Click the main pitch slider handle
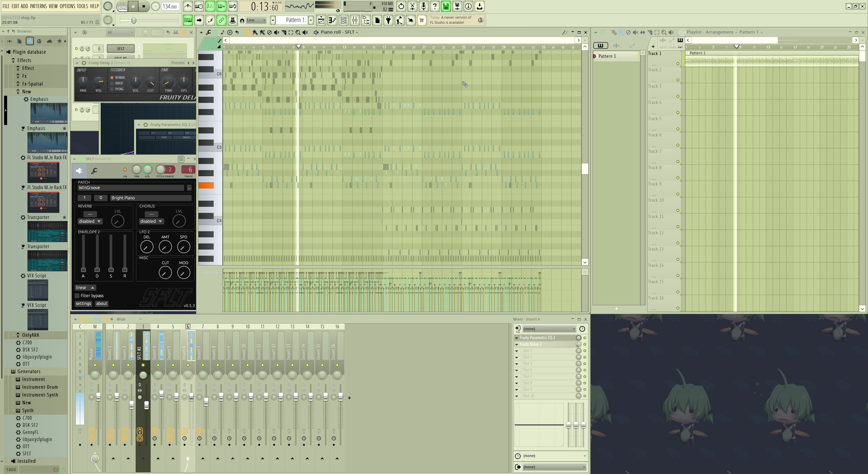This screenshot has width=868, height=474. (x=134, y=21)
